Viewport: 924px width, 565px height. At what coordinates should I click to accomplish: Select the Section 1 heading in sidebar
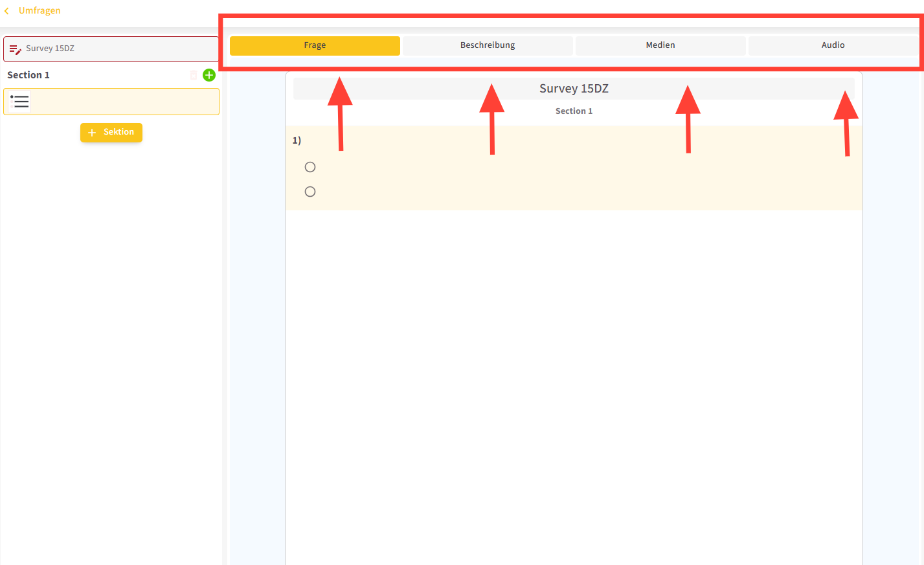click(x=28, y=75)
